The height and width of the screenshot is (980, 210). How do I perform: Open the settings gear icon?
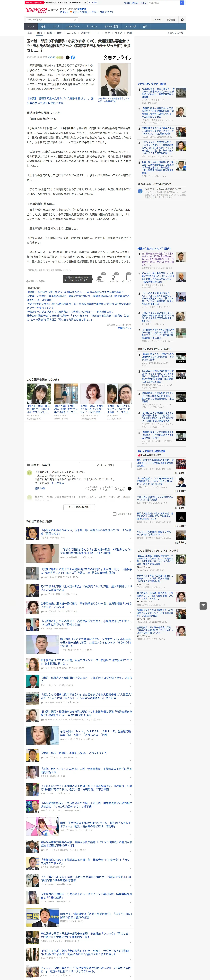point(182,19)
